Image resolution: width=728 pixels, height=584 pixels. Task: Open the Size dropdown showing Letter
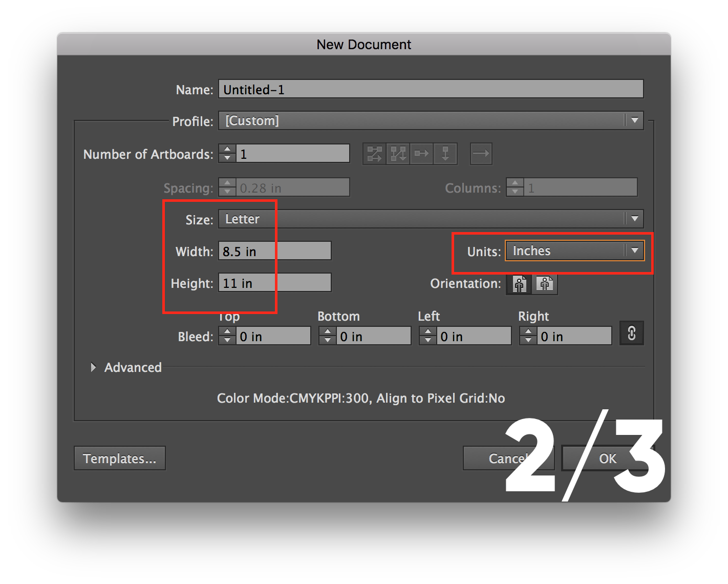[x=634, y=219]
